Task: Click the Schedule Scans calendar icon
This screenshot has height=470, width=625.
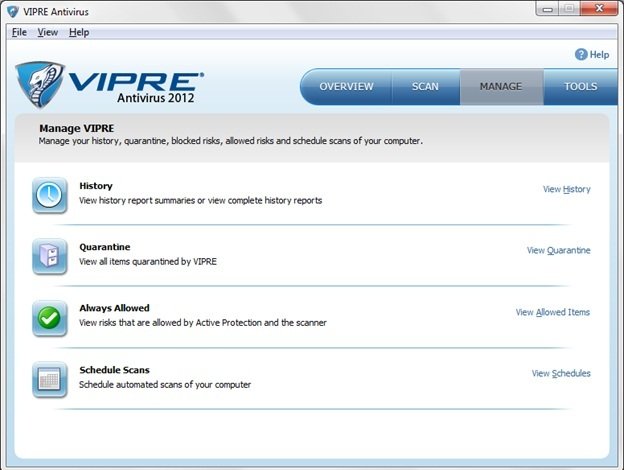Action: point(49,380)
